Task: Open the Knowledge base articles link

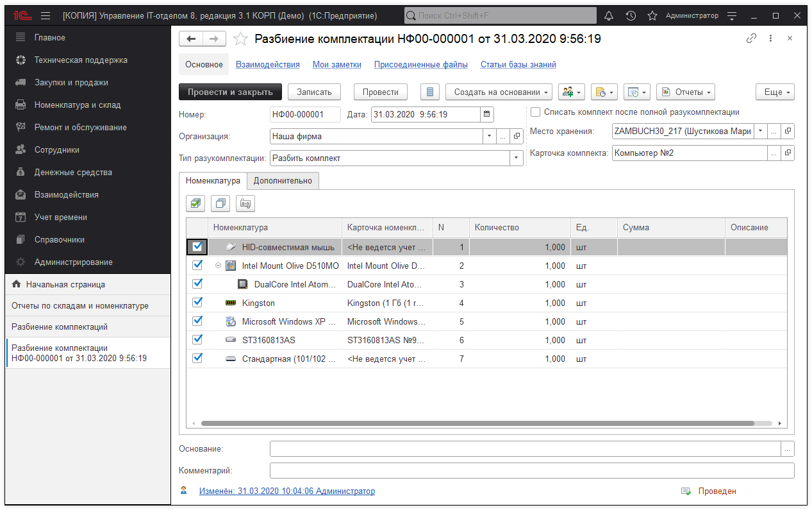Action: tap(518, 65)
